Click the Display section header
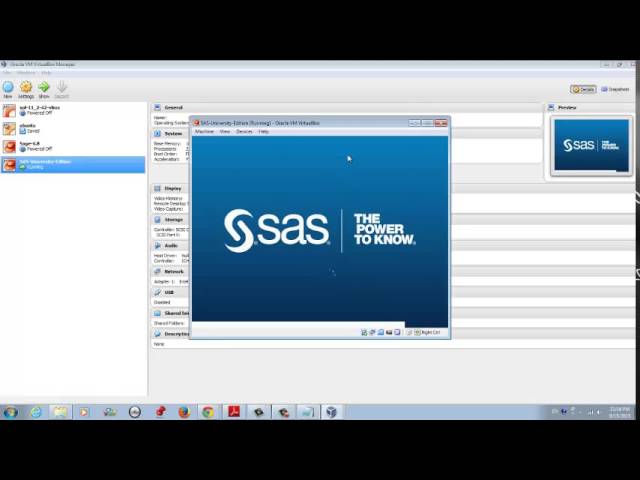The height and width of the screenshot is (480, 640). [x=172, y=189]
